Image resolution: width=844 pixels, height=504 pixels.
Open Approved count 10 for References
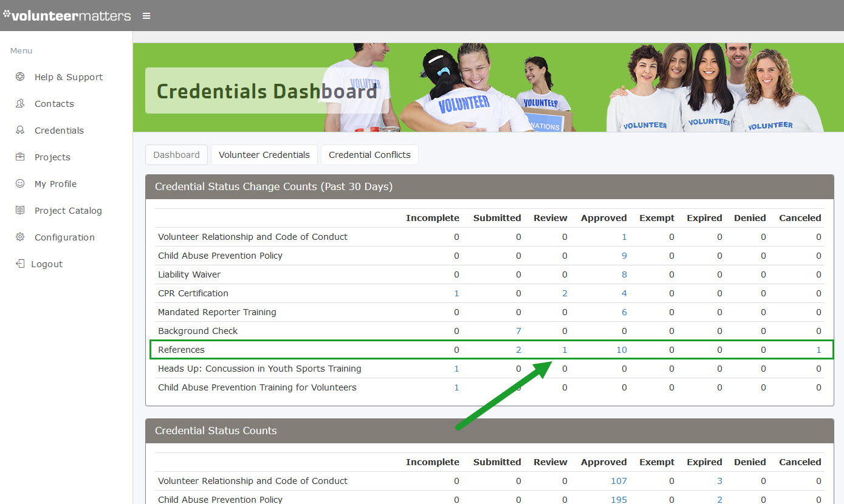tap(622, 350)
